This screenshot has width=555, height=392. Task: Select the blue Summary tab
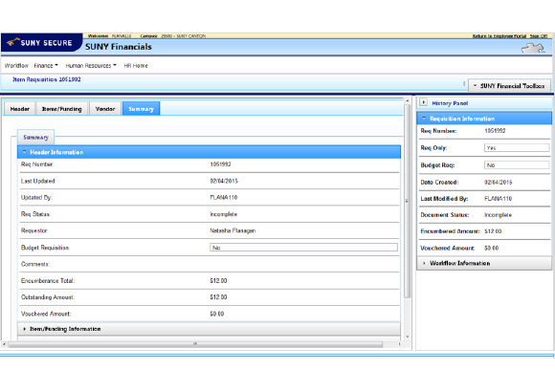(141, 109)
